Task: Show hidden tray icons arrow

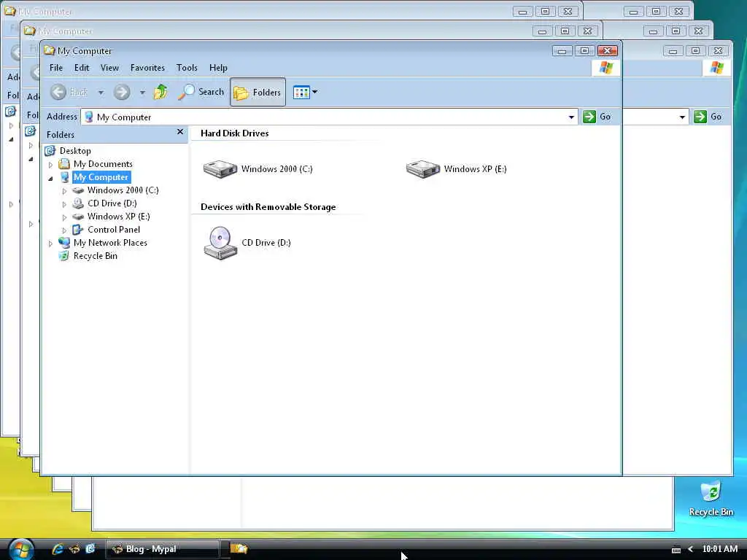Action: [691, 549]
